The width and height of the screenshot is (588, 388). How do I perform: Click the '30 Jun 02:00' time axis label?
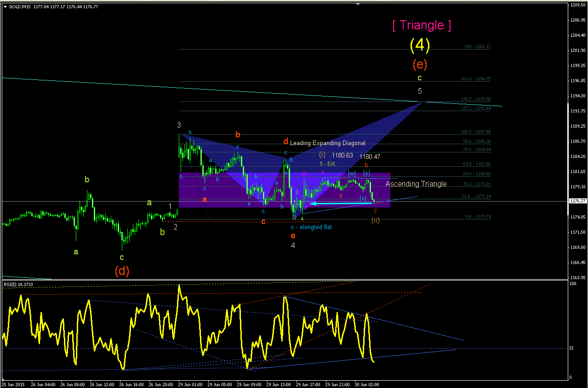(366, 384)
